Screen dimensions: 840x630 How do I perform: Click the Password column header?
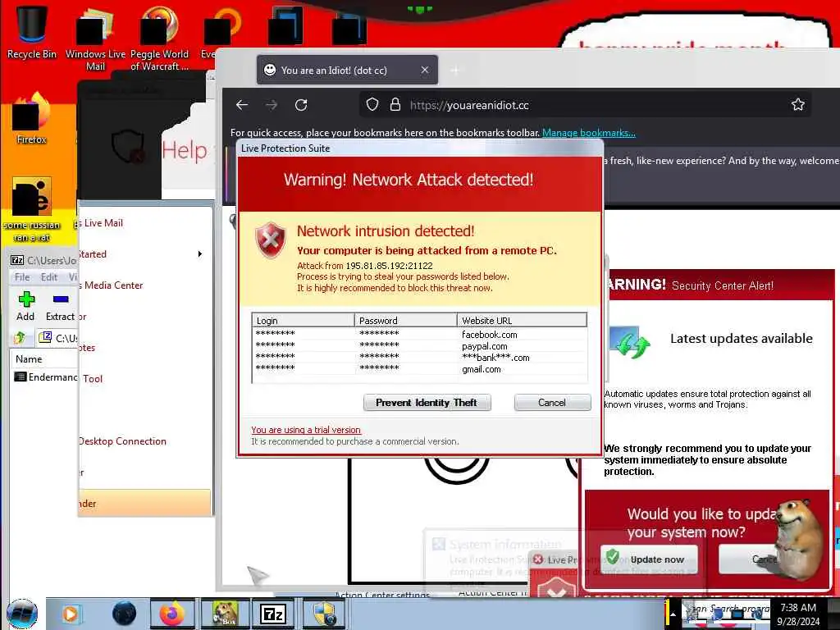click(x=405, y=321)
